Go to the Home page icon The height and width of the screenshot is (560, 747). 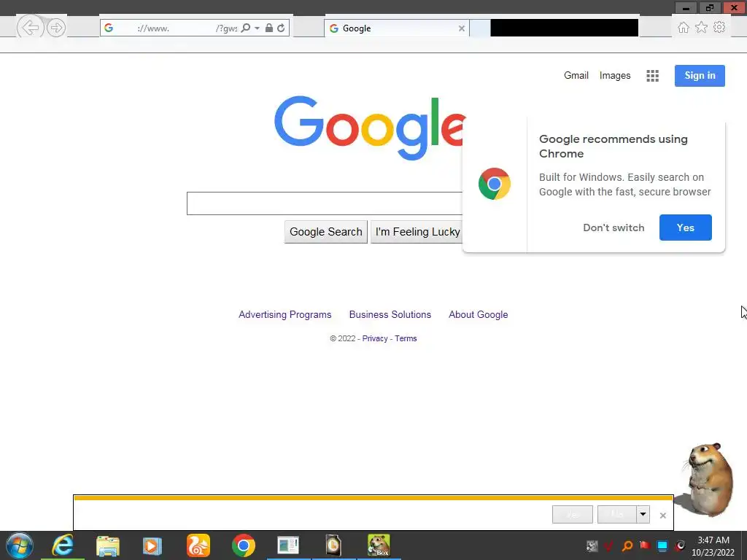[x=683, y=28]
